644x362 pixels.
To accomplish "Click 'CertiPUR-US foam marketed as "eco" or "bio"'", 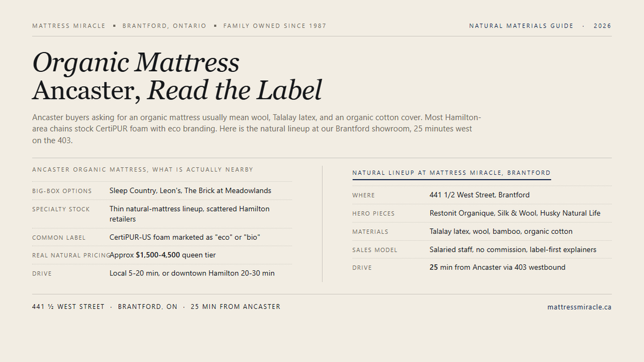I will click(x=185, y=237).
